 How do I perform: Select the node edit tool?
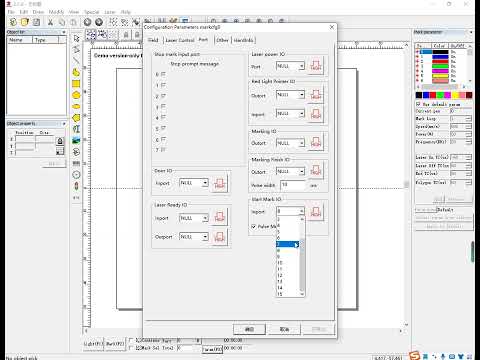[x=76, y=49]
